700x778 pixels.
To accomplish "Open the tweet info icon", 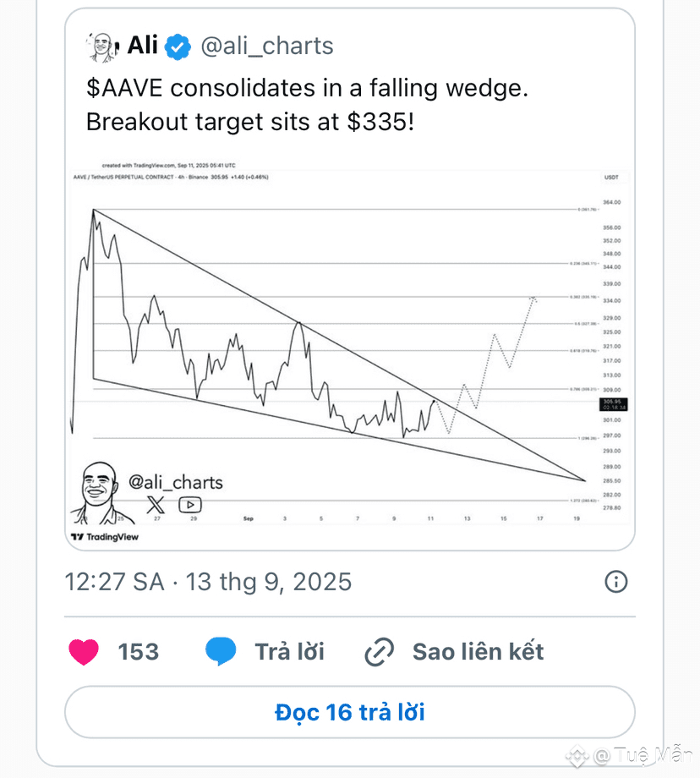I will point(616,582).
